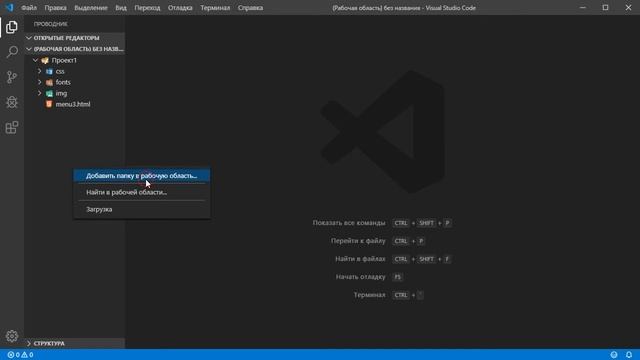The width and height of the screenshot is (640, 360).
Task: Collapse the Открытые редакторы section
Action: click(29, 38)
